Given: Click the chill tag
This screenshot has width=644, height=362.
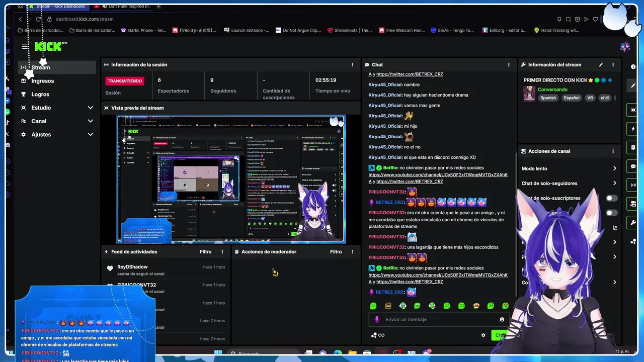Looking at the screenshot, I should (604, 98).
